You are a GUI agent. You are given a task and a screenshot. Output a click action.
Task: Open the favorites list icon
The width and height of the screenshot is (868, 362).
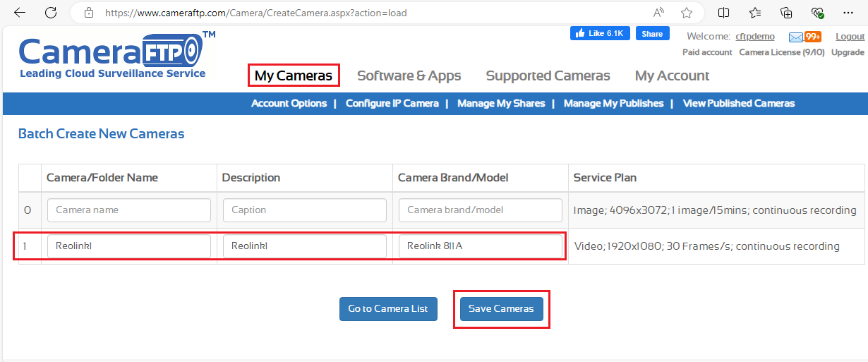tap(755, 13)
